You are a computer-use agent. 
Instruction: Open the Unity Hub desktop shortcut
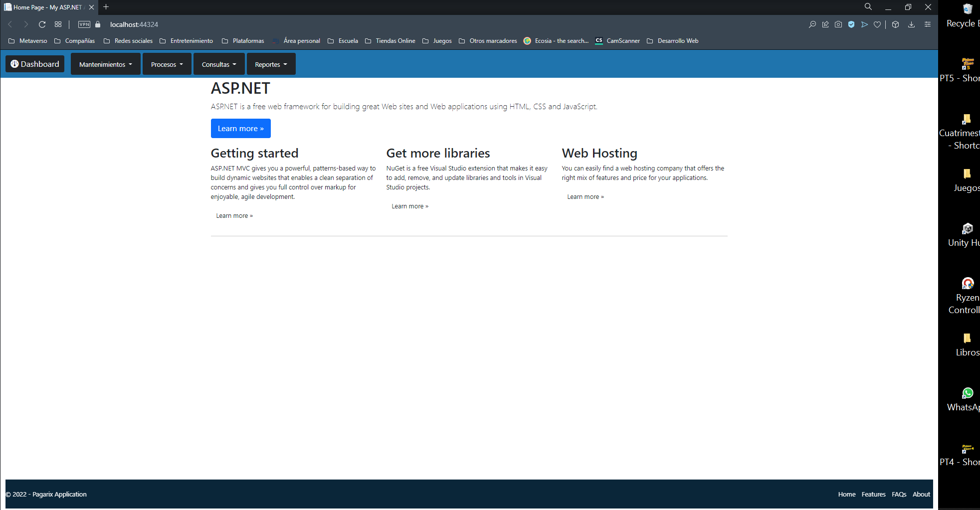(x=967, y=229)
